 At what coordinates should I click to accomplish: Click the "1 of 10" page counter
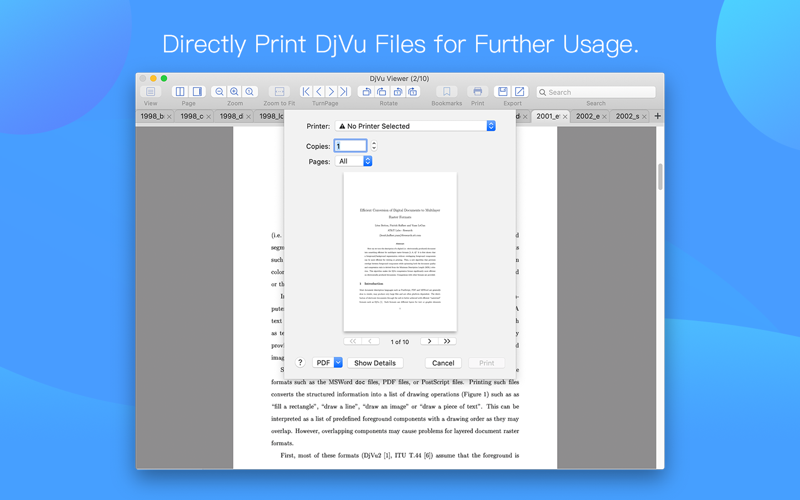[399, 342]
